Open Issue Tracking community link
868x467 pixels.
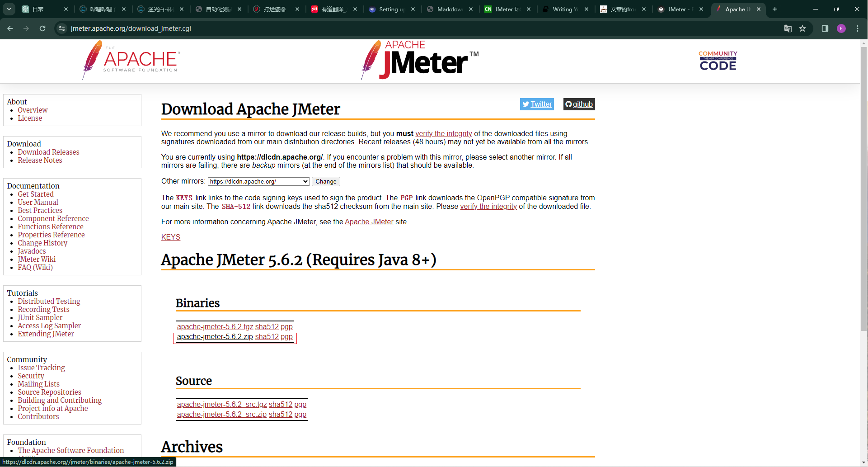(41, 368)
